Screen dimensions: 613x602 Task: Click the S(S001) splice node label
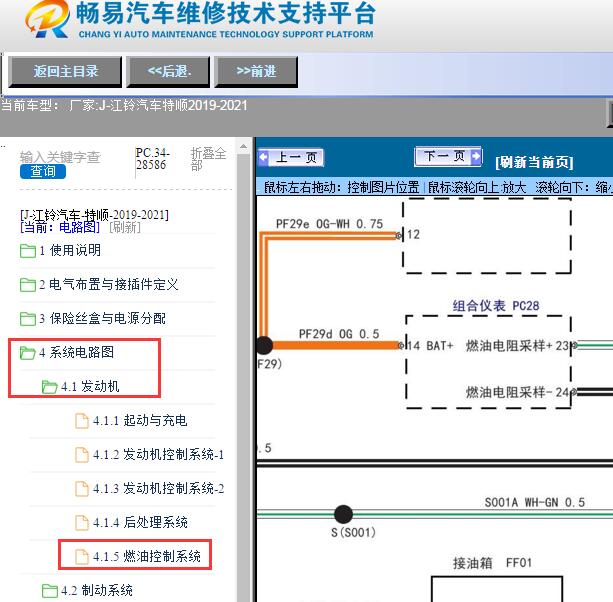(x=353, y=532)
